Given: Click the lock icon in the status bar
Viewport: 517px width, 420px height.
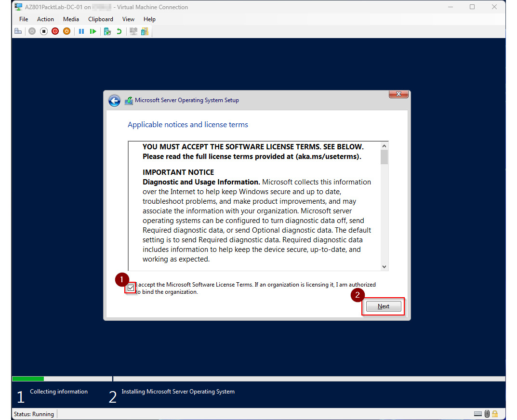Looking at the screenshot, I should tap(495, 414).
